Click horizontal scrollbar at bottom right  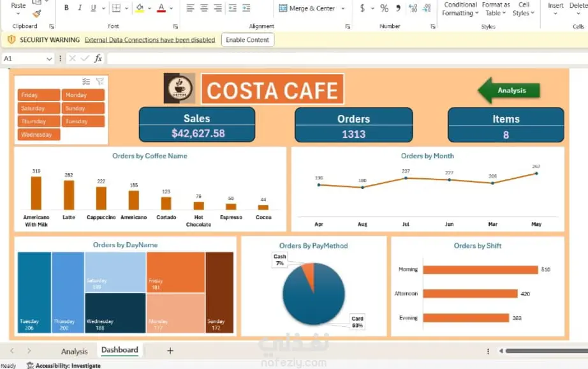[547, 351]
